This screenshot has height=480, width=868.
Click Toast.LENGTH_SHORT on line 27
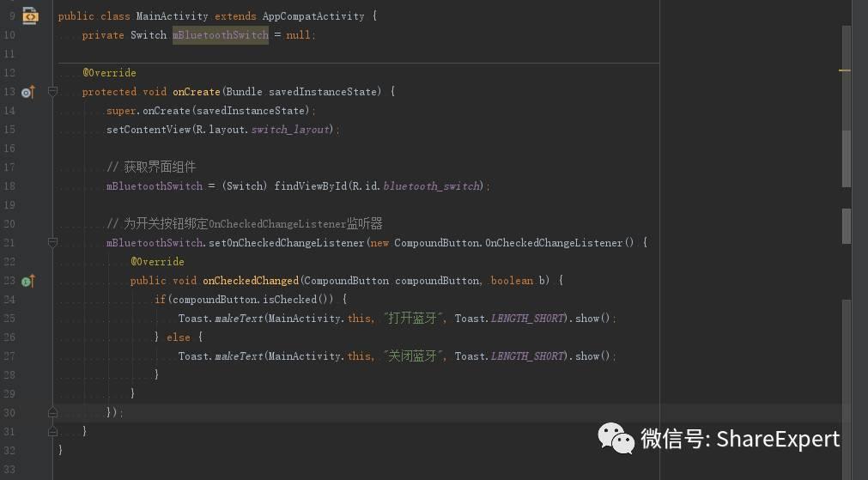point(509,356)
